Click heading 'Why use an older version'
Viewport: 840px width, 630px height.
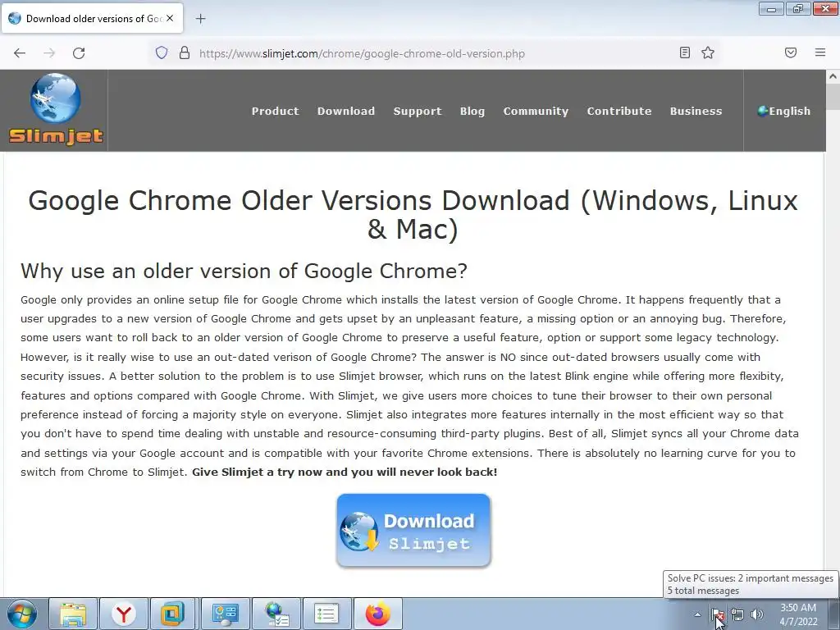[x=244, y=271]
